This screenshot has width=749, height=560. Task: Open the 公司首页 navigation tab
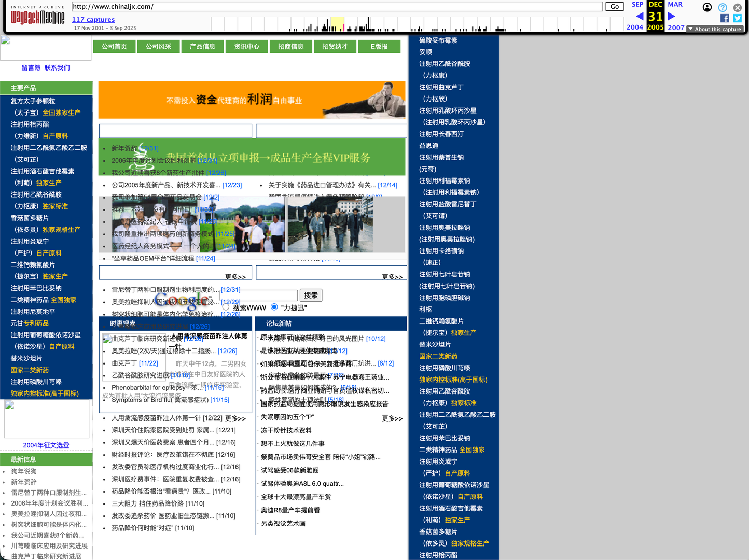(114, 46)
